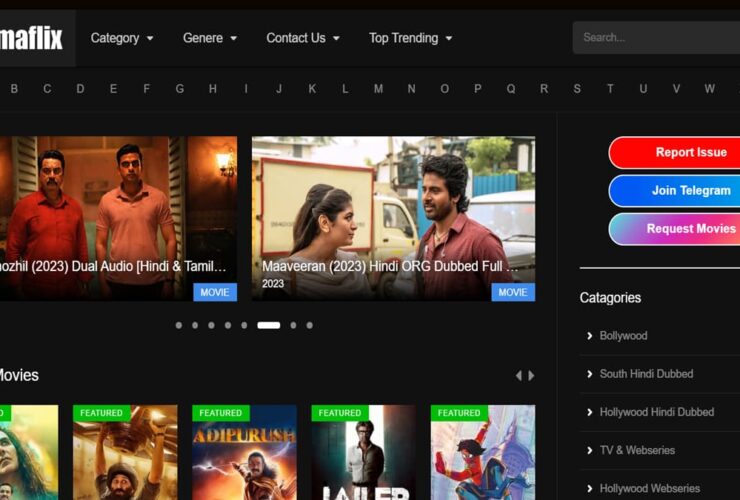Image resolution: width=740 pixels, height=500 pixels.
Task: Filter movies by letter V
Action: click(676, 89)
